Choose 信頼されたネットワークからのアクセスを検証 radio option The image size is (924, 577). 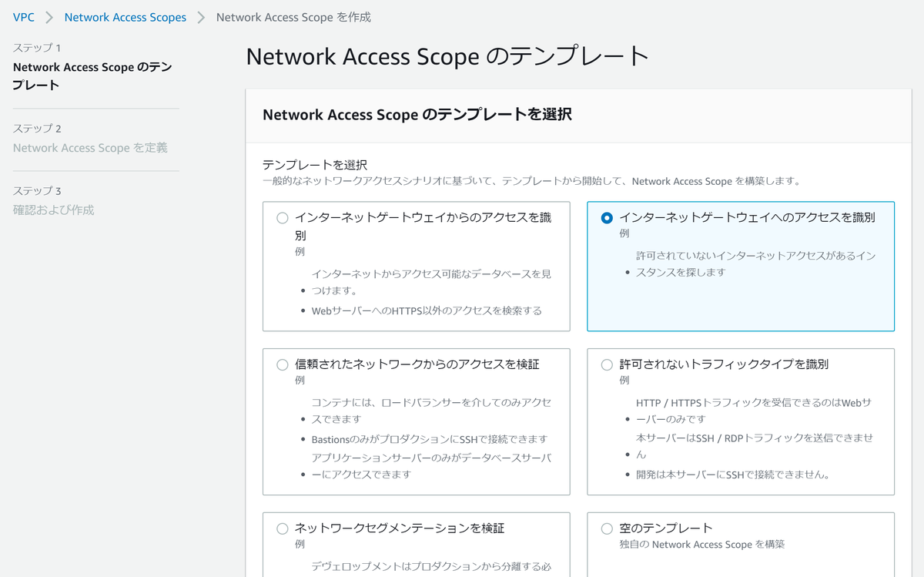[x=283, y=364]
